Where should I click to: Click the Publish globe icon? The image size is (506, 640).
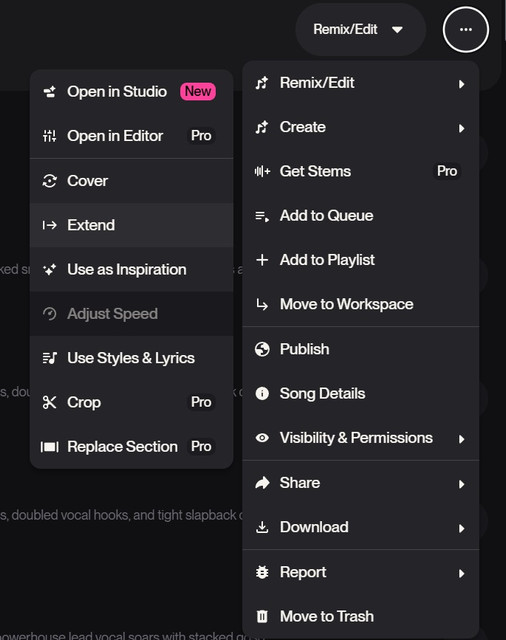click(x=262, y=349)
